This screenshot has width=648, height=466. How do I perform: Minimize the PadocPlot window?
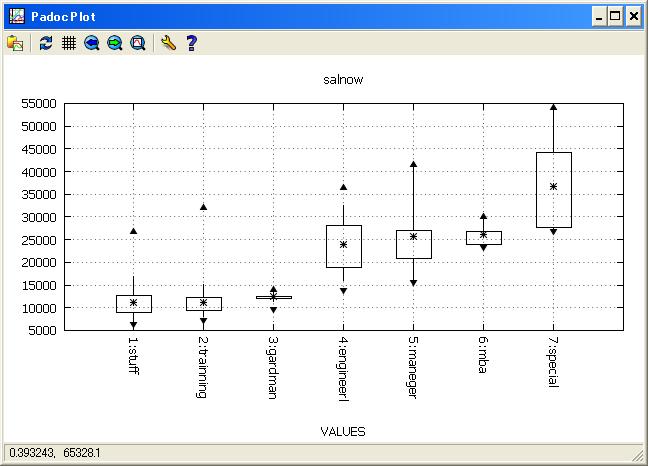pyautogui.click(x=598, y=16)
